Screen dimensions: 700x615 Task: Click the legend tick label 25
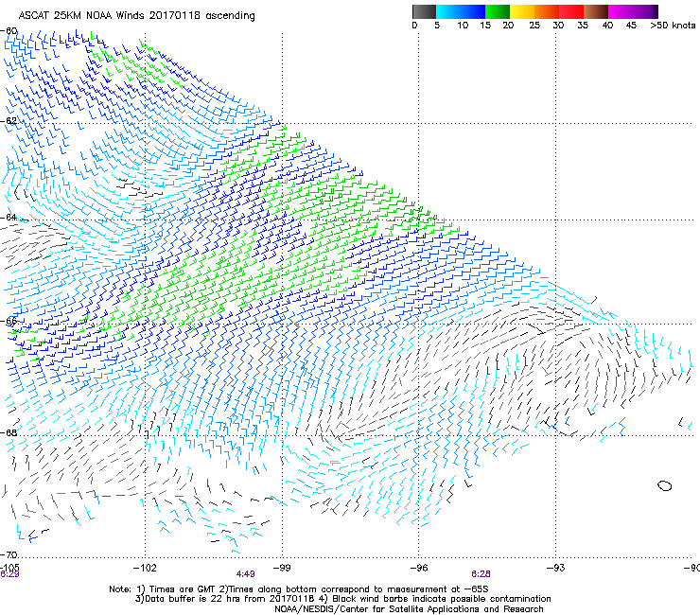[534, 26]
